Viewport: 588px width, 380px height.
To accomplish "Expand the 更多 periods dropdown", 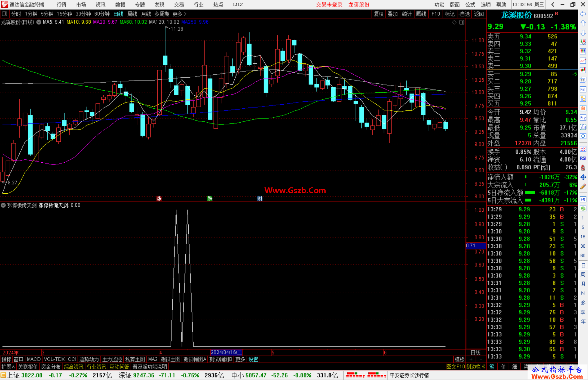I will click(x=179, y=14).
